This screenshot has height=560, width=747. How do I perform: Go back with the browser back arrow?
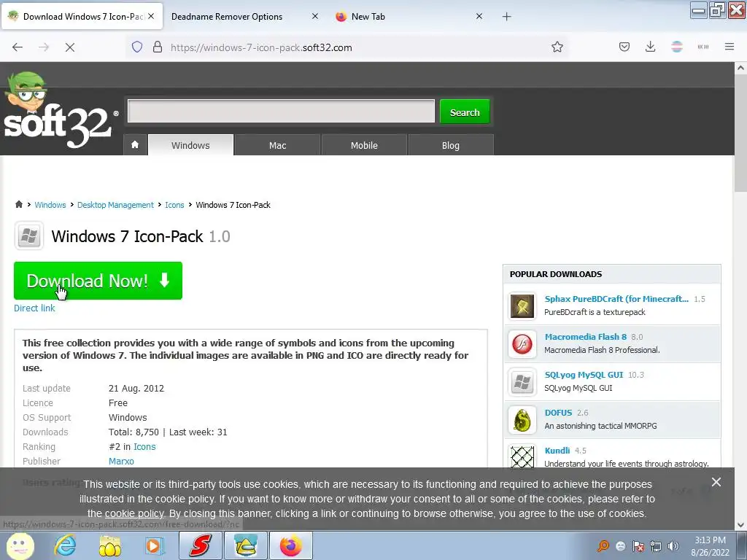click(18, 47)
